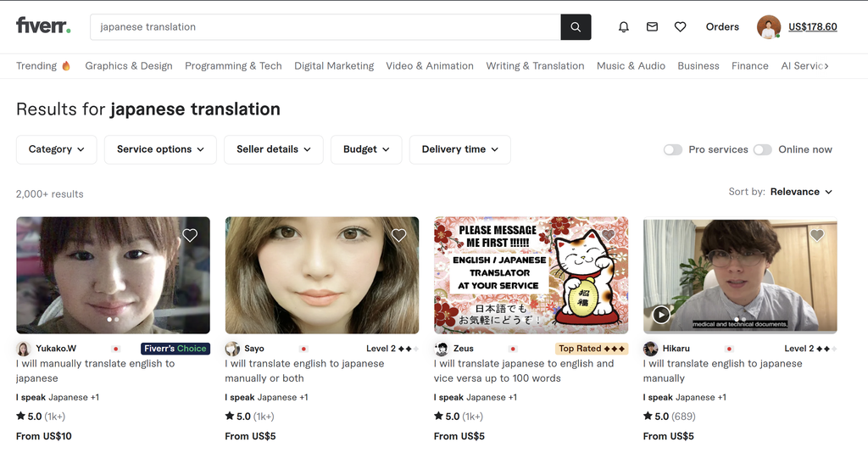
Task: Toggle Online now switch
Action: (x=762, y=149)
